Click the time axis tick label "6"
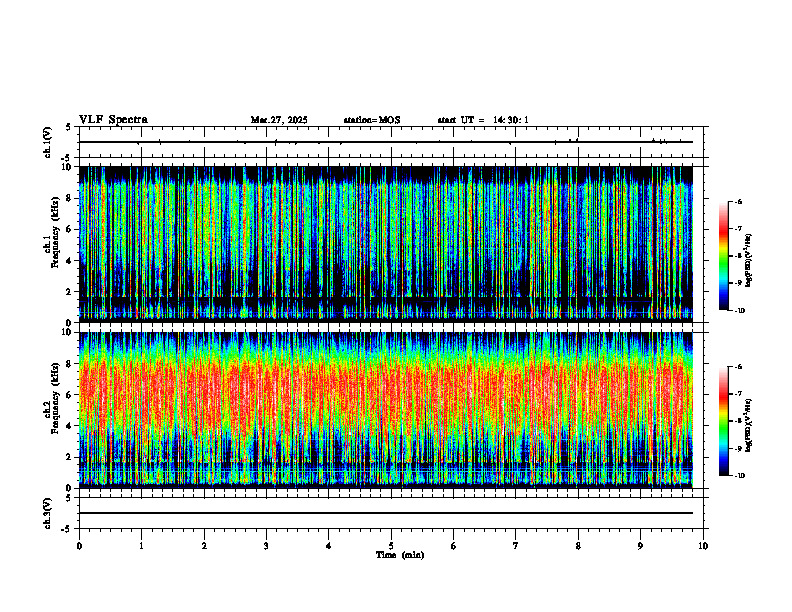This screenshot has height=612, width=792. [x=453, y=546]
